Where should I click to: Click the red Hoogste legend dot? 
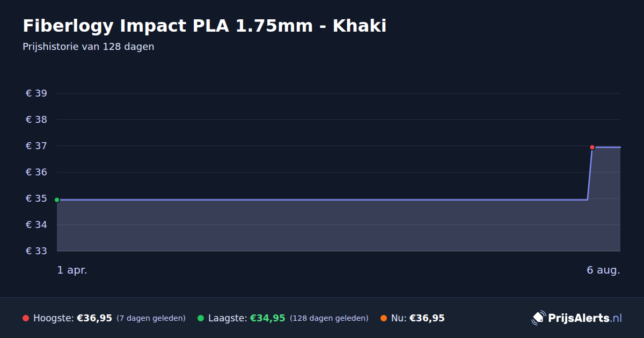[26, 318]
